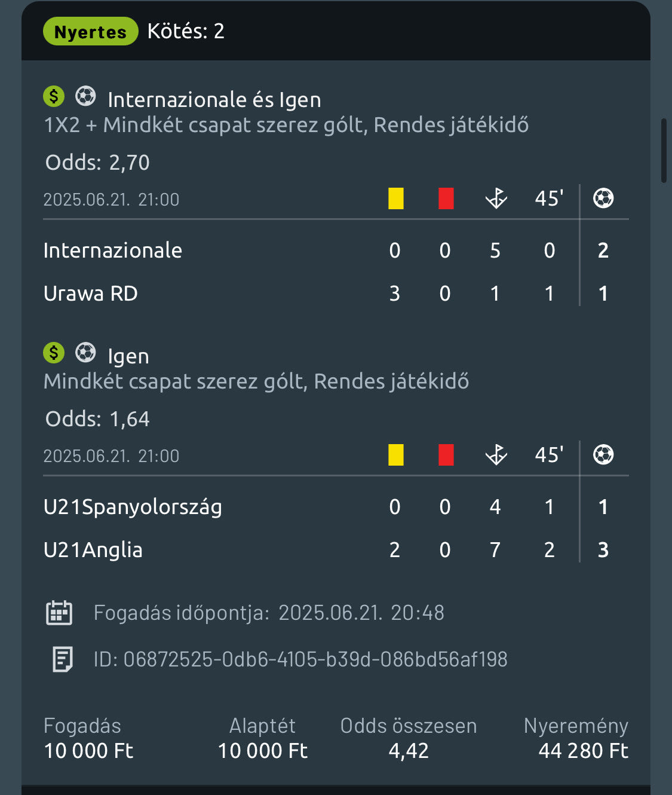Image resolution: width=672 pixels, height=795 pixels.
Task: Open the Urawa RD team name
Action: (x=91, y=293)
